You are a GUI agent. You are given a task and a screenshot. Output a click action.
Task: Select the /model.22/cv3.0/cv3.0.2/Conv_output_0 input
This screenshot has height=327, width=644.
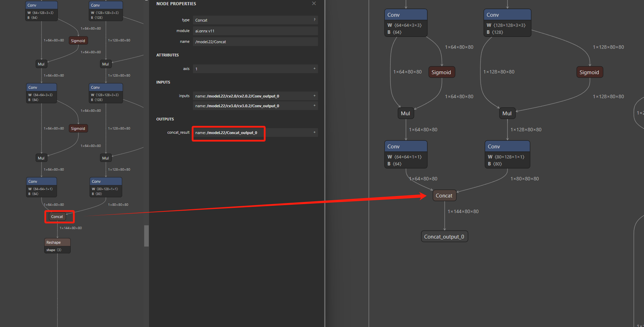coord(255,106)
